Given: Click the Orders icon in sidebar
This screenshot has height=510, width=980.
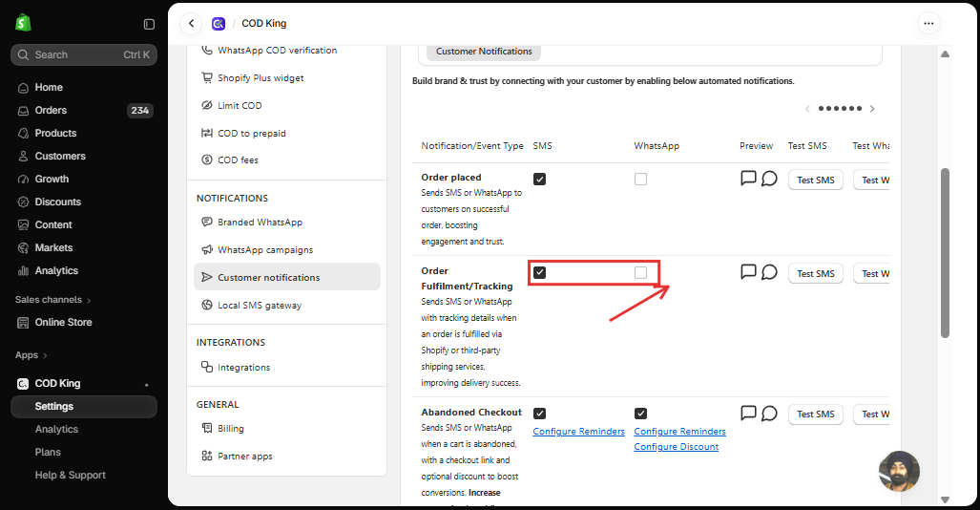Looking at the screenshot, I should tap(23, 111).
